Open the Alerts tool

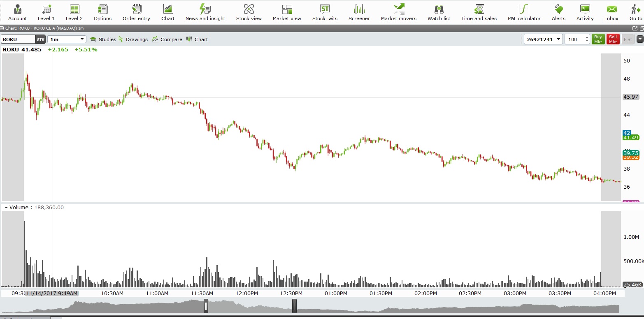[x=558, y=12]
